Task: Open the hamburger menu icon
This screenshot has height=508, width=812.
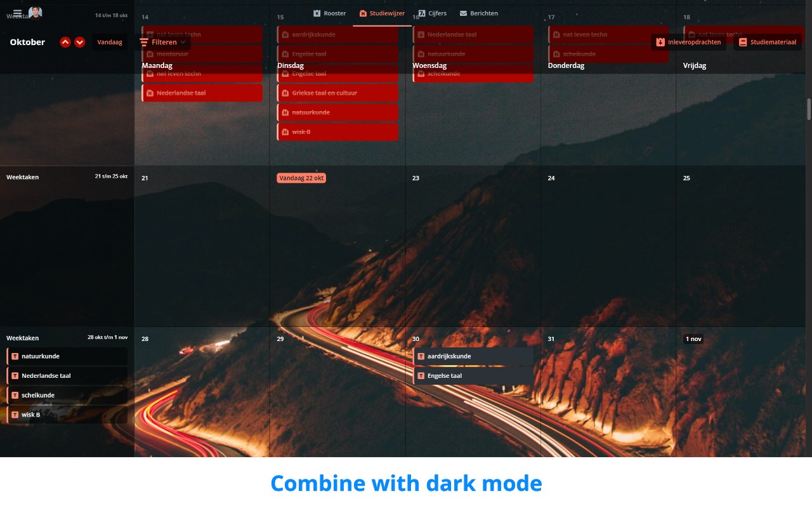Action: (x=17, y=13)
